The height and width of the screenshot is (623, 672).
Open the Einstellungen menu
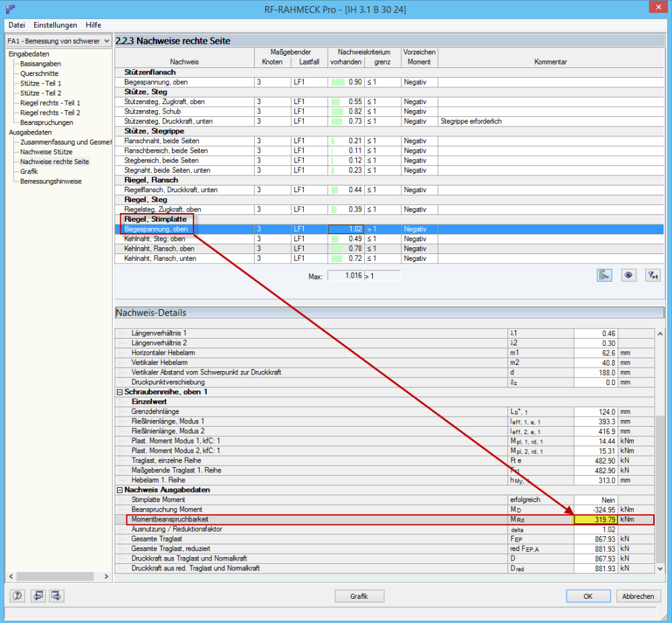coord(56,25)
